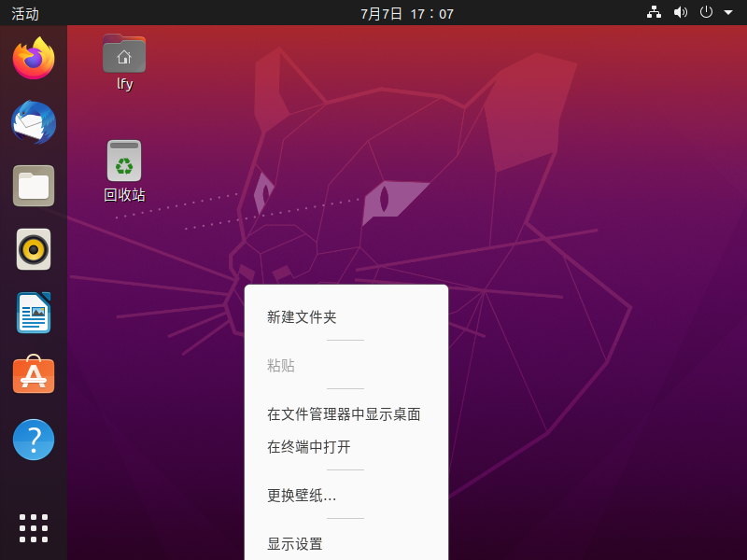Open the Files manager dock icon
Viewport: 747px width, 560px height.
(34, 186)
